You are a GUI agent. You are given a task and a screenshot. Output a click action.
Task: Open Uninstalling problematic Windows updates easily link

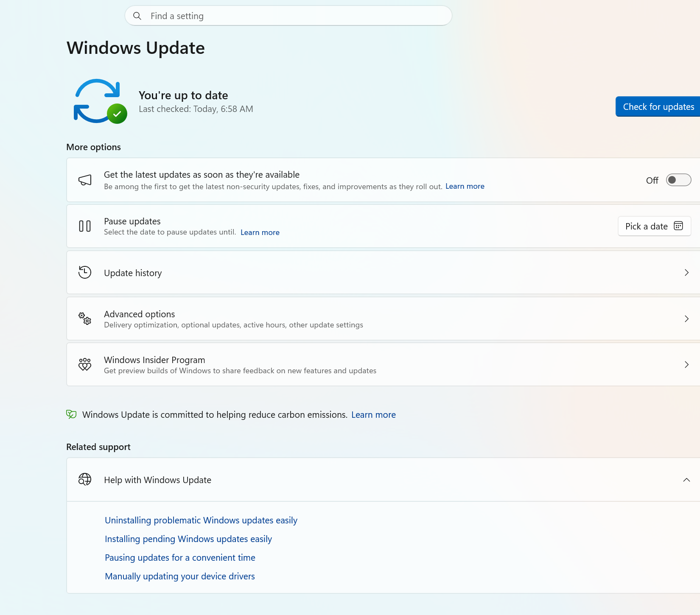tap(201, 520)
